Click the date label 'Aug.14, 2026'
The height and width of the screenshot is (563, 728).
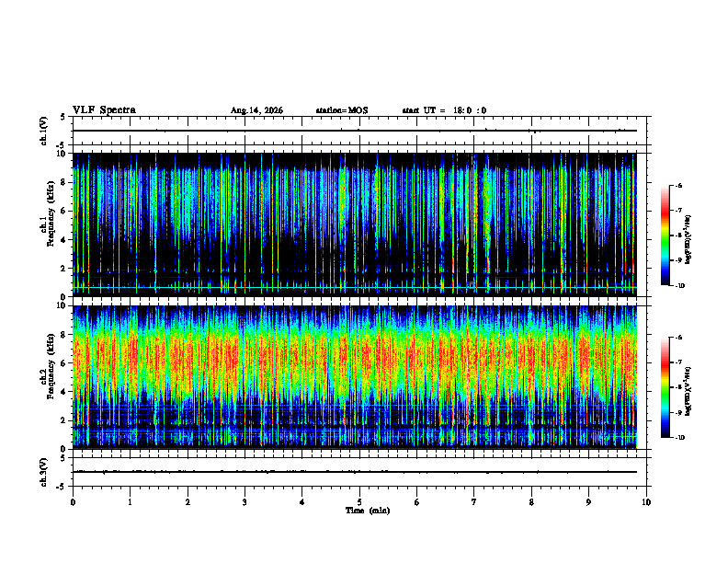point(256,110)
